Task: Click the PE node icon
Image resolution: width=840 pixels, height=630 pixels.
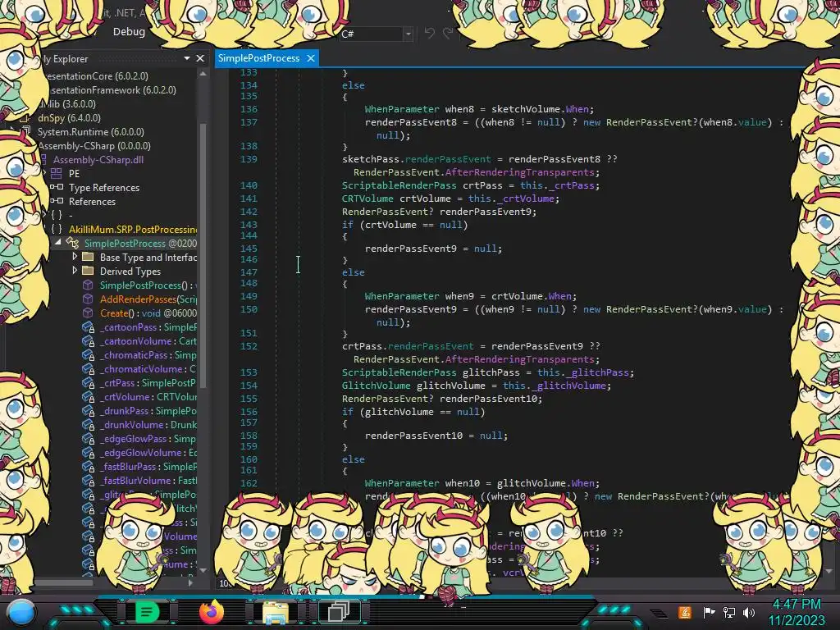Action: 57,174
